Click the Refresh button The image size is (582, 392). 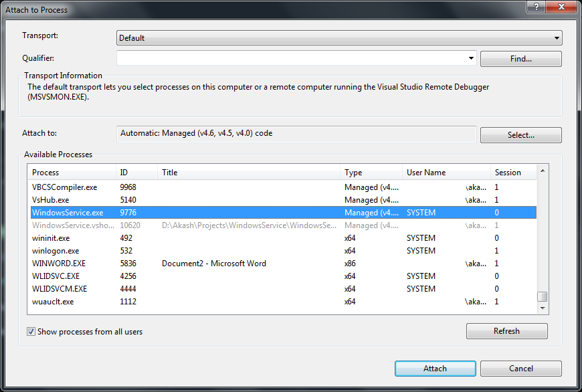click(x=506, y=330)
